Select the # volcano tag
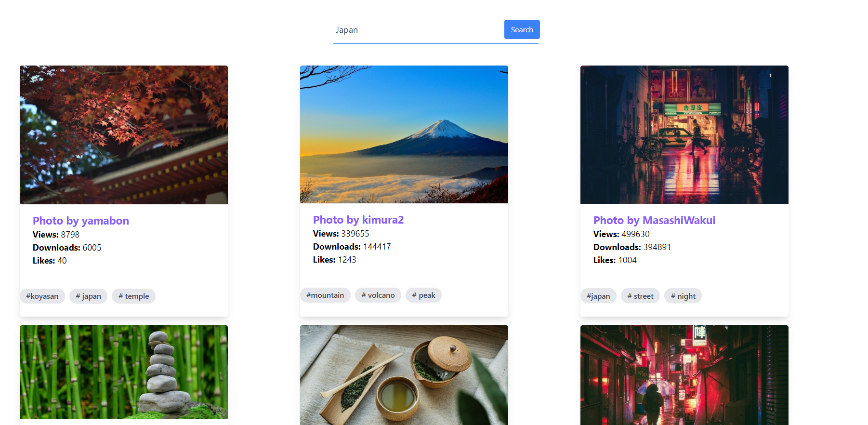The height and width of the screenshot is (425, 868). point(378,295)
